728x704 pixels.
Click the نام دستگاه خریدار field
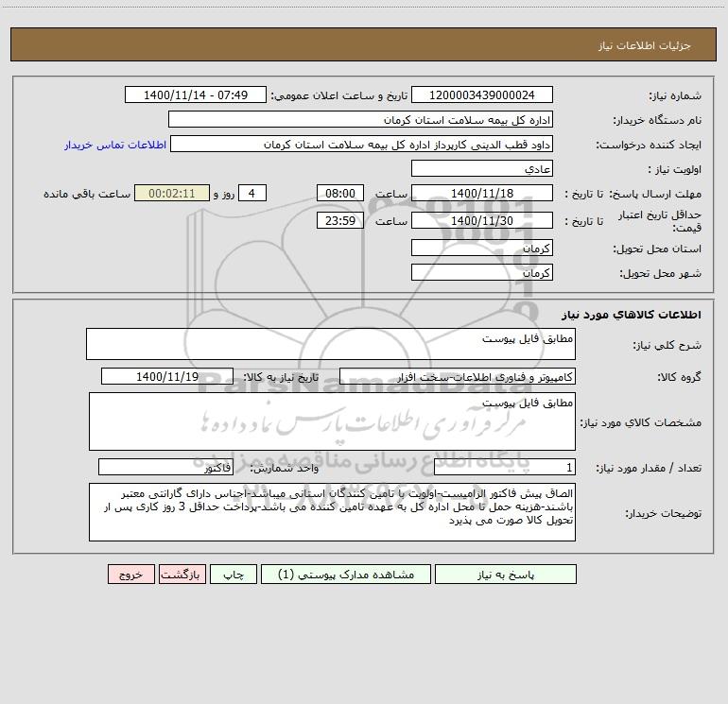(x=360, y=120)
